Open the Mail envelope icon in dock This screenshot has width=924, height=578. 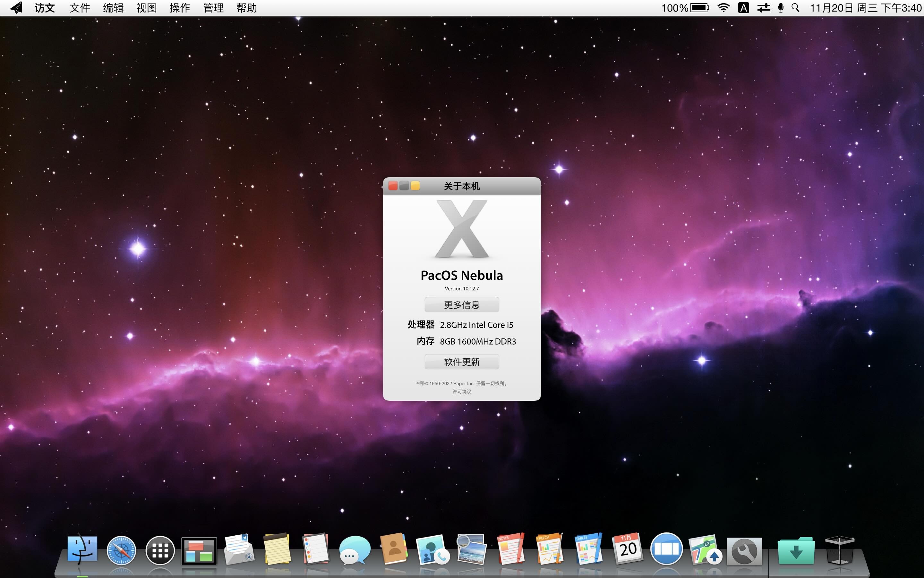coord(239,549)
